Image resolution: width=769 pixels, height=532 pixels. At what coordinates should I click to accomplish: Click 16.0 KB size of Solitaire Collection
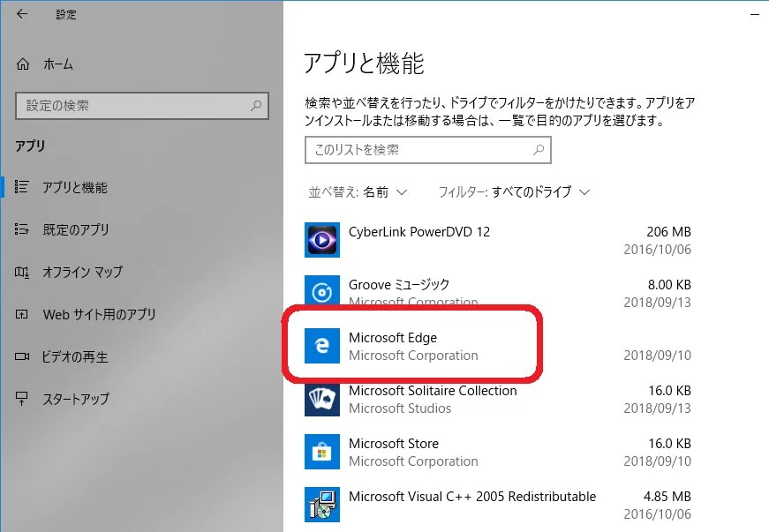click(669, 391)
